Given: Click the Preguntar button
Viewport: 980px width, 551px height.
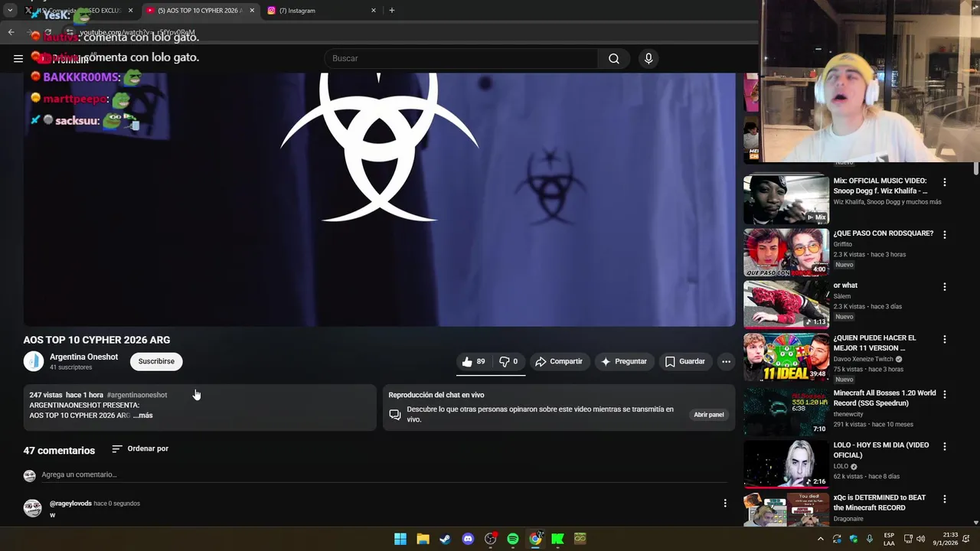Looking at the screenshot, I should point(624,361).
